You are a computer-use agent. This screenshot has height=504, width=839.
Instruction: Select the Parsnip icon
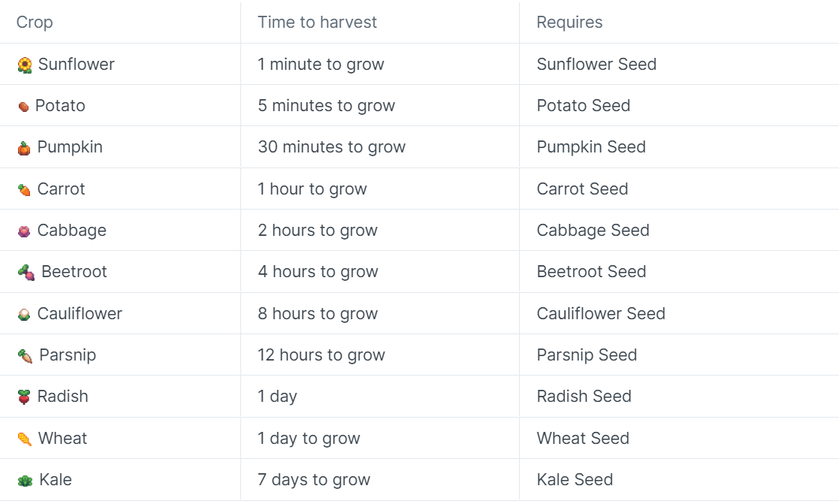click(x=25, y=356)
